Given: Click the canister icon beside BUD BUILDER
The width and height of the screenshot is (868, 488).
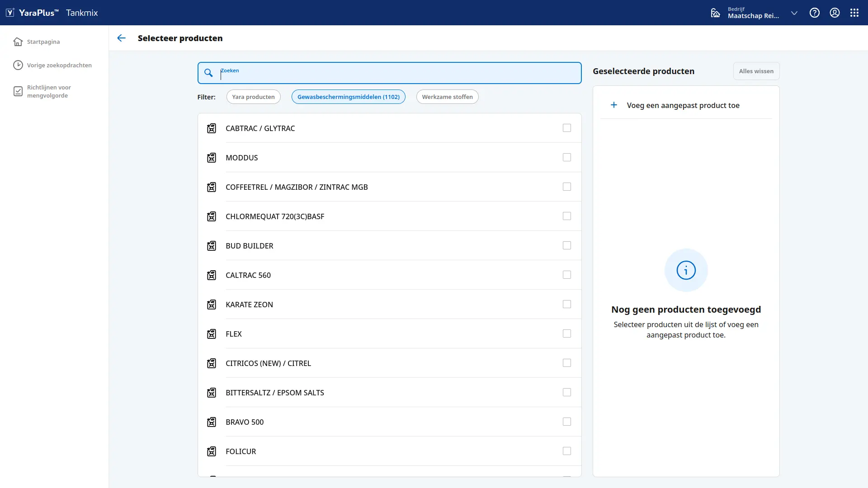Looking at the screenshot, I should coord(212,246).
